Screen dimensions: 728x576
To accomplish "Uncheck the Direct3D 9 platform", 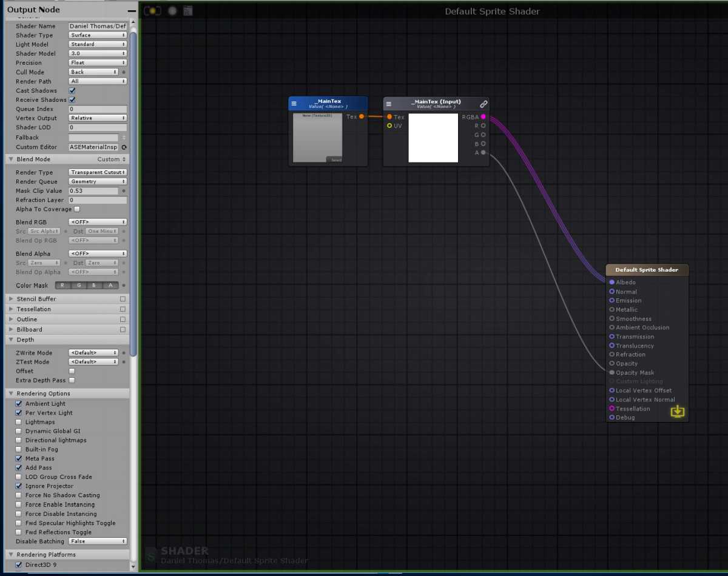I will coord(19,565).
